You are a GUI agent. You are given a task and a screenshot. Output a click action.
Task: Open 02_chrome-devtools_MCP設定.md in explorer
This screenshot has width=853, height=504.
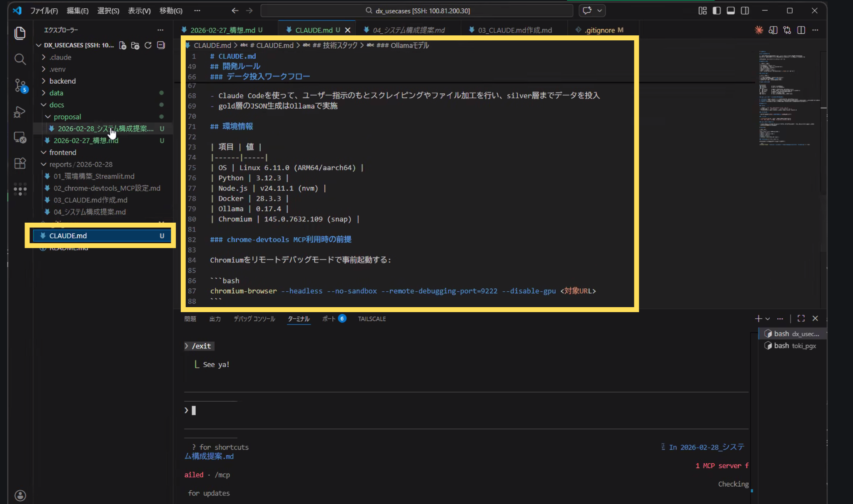(x=107, y=188)
